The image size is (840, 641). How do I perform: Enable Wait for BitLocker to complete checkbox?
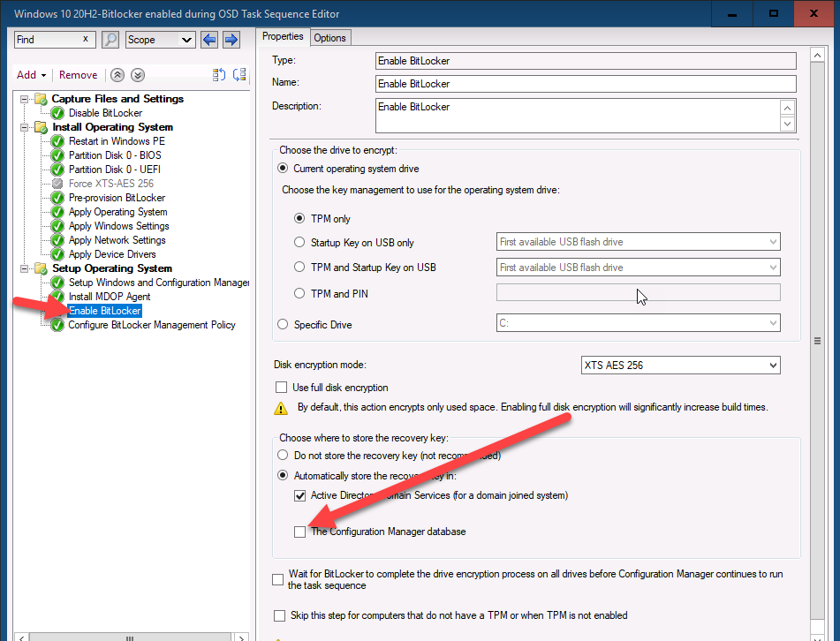point(277,579)
